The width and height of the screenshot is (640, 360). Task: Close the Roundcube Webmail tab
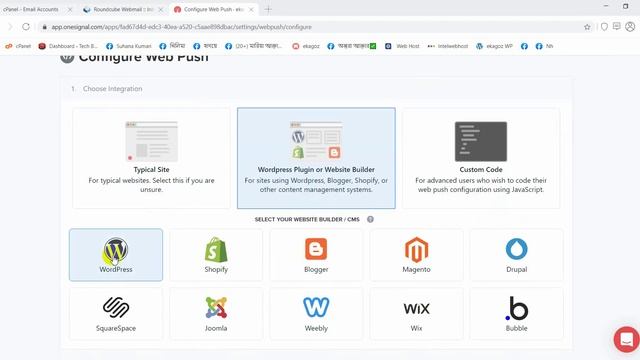click(160, 9)
